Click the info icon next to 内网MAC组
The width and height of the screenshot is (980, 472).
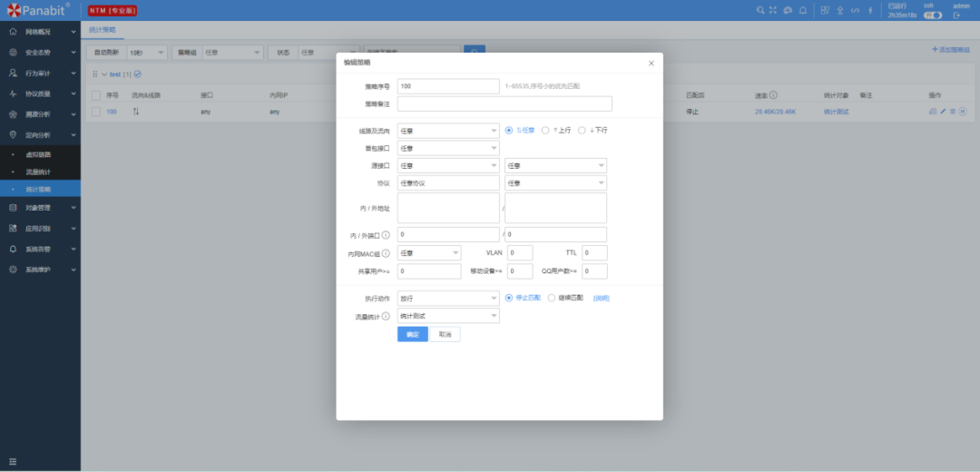click(386, 253)
